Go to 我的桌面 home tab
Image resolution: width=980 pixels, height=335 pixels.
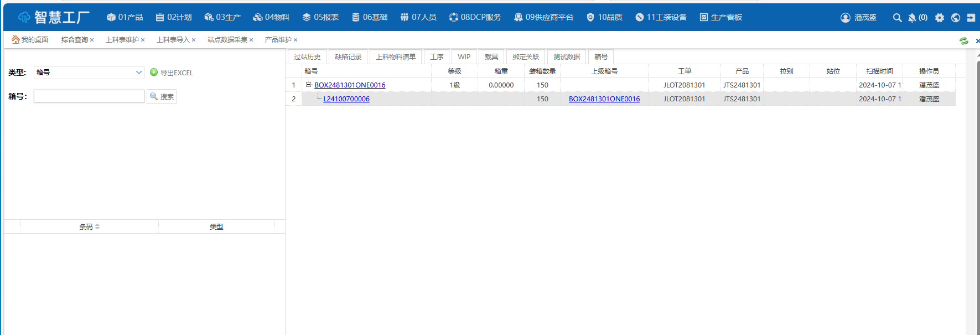(30, 40)
